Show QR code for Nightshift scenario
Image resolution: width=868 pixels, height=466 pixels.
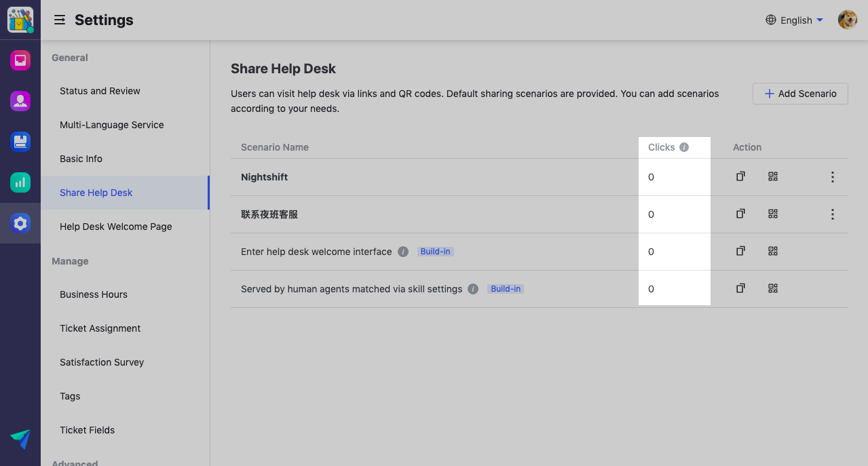(x=772, y=177)
